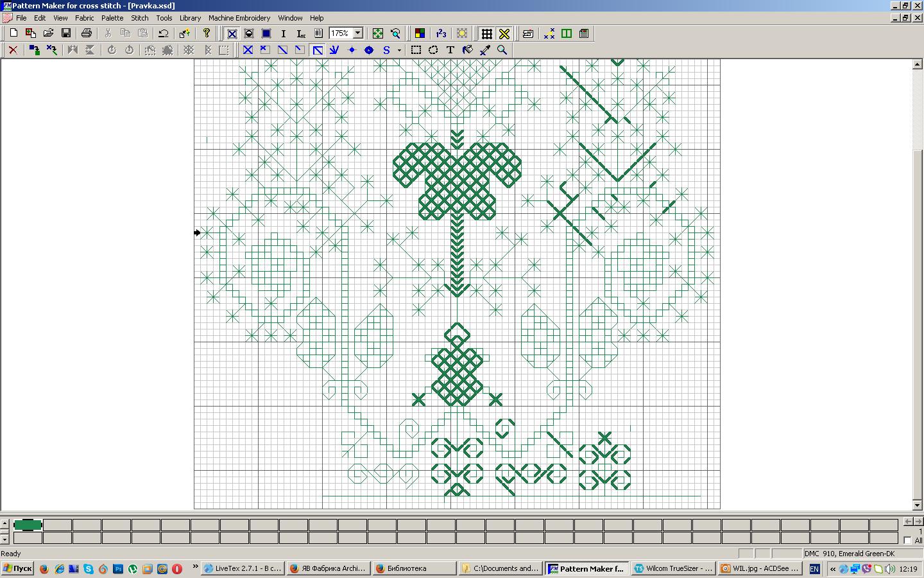Switch to stitch X view mode
Viewport: 924px width, 578px height.
[x=232, y=33]
